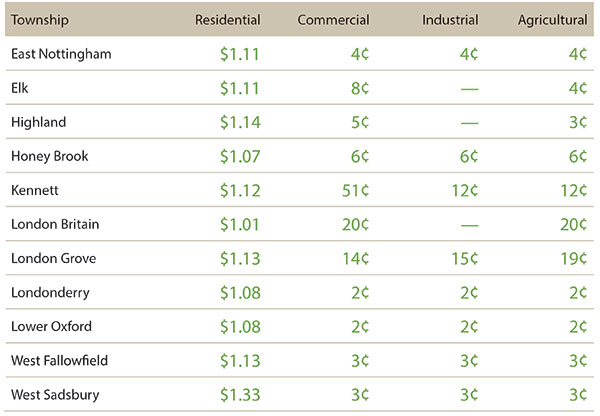Screen dimensions: 600x416
Task: Click Kennett's 51¢ commercial rate
Action: [x=355, y=190]
